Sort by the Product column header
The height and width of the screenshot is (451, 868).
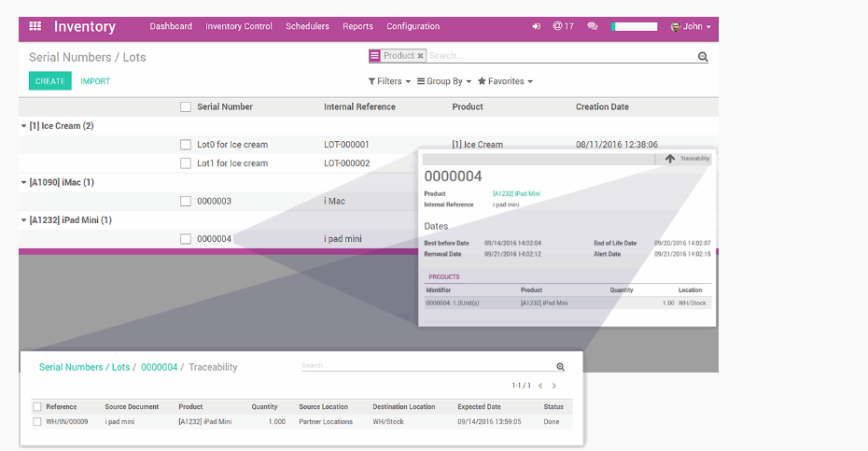(468, 107)
